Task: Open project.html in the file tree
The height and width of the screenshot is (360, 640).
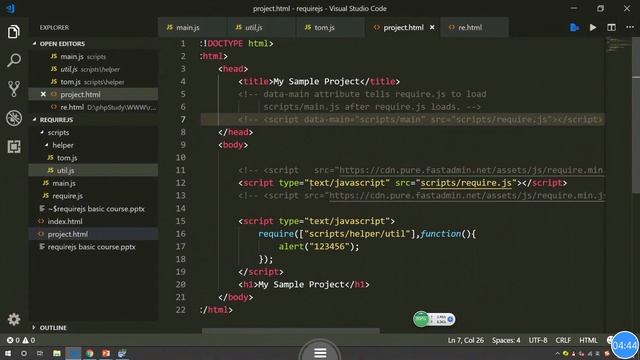Action: click(93, 234)
